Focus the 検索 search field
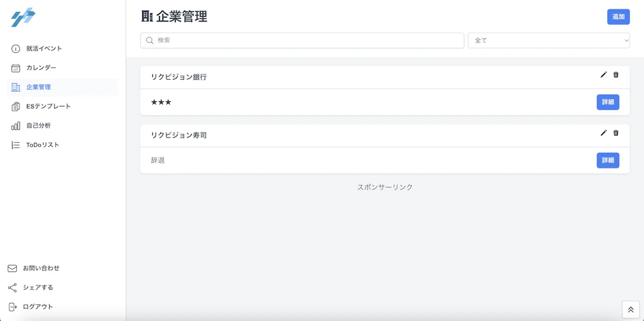Viewport: 644px width, 321px height. click(x=303, y=41)
